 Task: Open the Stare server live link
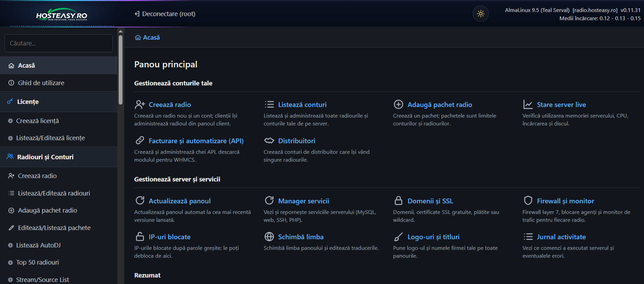[x=561, y=105]
